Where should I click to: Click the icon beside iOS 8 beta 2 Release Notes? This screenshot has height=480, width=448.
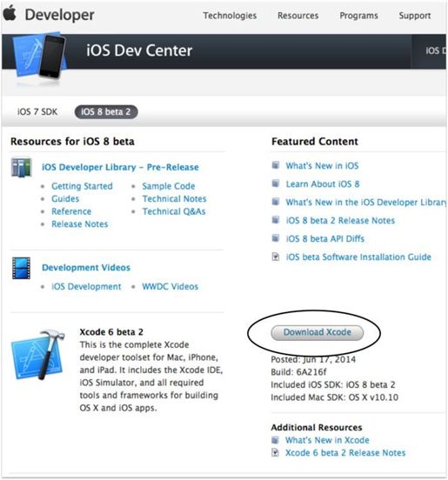(276, 220)
